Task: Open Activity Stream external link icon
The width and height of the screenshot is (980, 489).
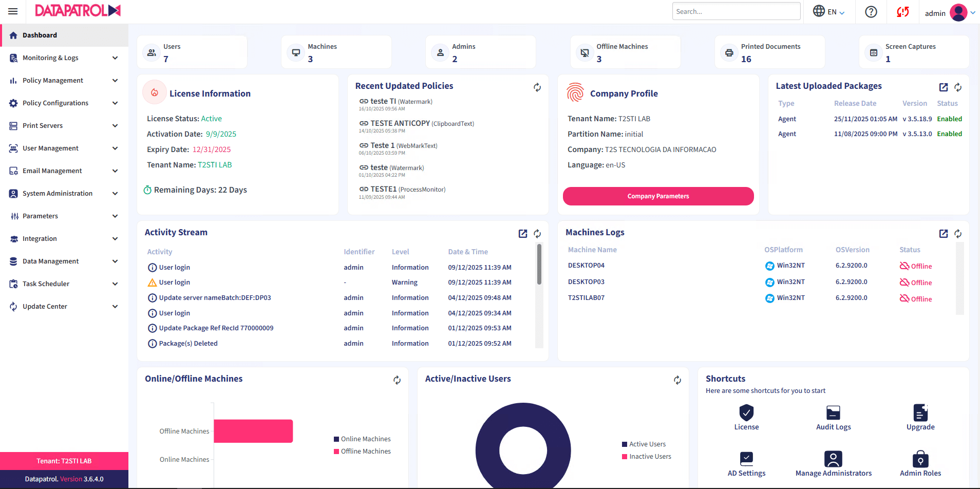Action: (x=522, y=234)
